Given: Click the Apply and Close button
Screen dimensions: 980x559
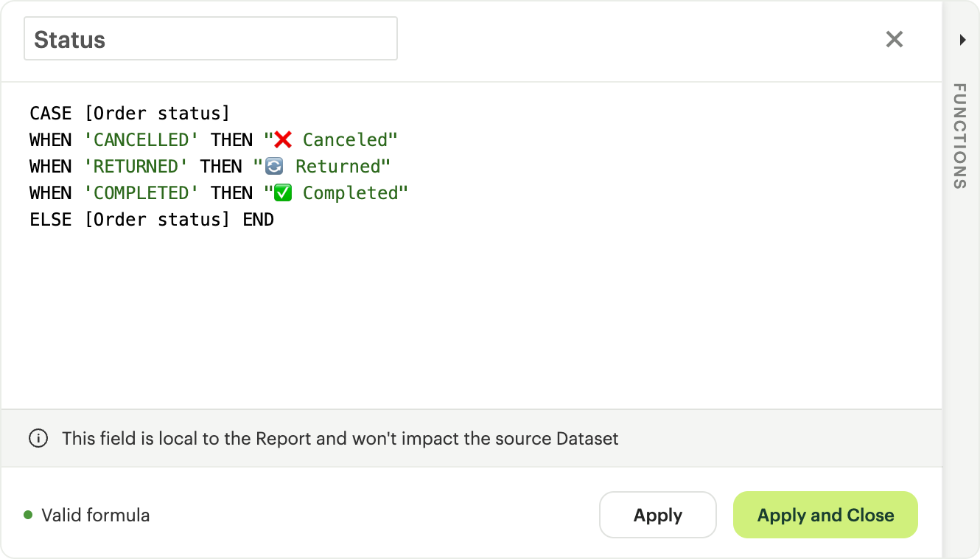Looking at the screenshot, I should (x=825, y=515).
